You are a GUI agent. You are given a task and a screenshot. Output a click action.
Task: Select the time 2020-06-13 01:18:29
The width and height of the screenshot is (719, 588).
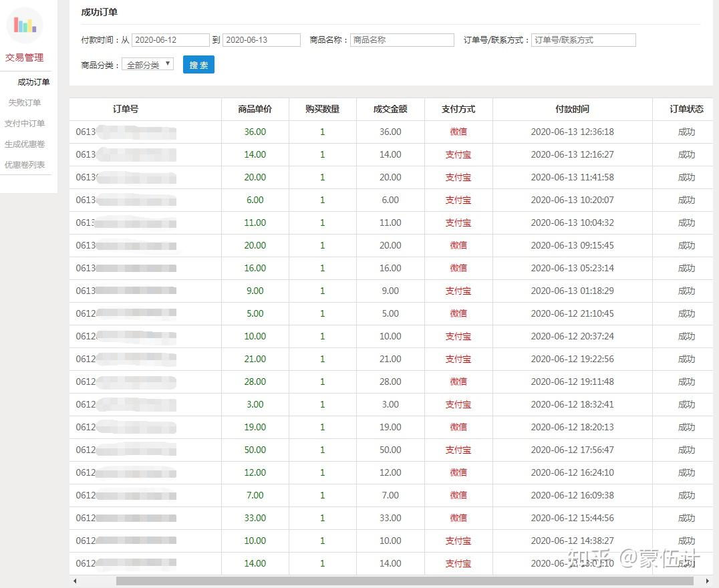tap(572, 291)
